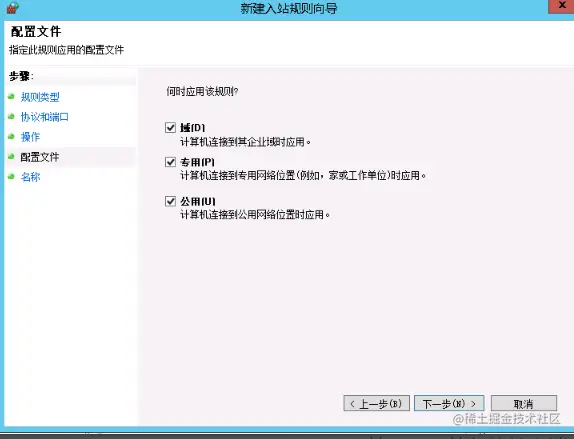The width and height of the screenshot is (574, 439).
Task: Click the 下一步(N) next button
Action: tap(449, 403)
